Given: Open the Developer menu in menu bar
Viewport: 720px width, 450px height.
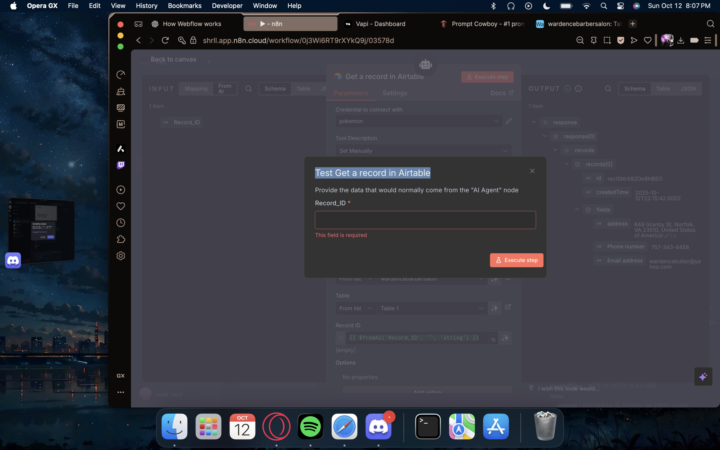Looking at the screenshot, I should click(227, 6).
